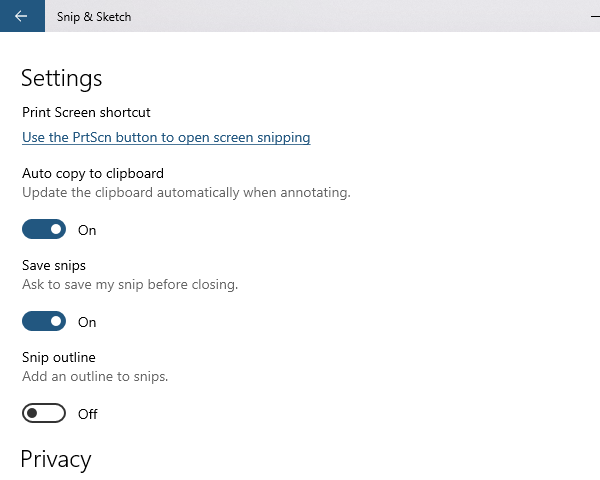Click the On label beside Auto copy toggle

point(87,230)
